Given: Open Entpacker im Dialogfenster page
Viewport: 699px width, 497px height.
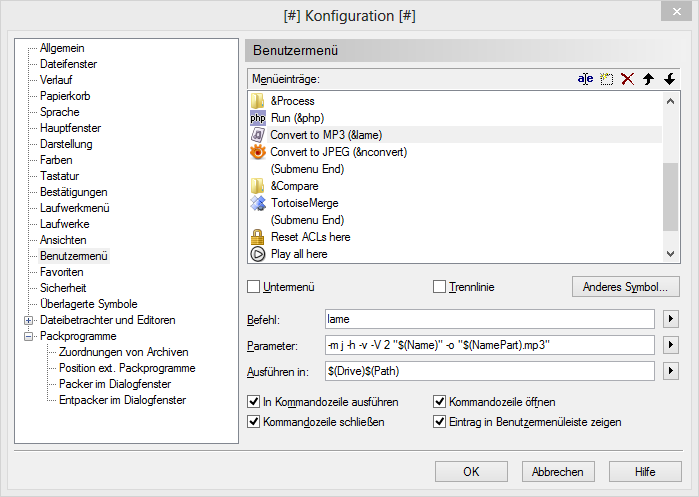Looking at the screenshot, I should (122, 400).
